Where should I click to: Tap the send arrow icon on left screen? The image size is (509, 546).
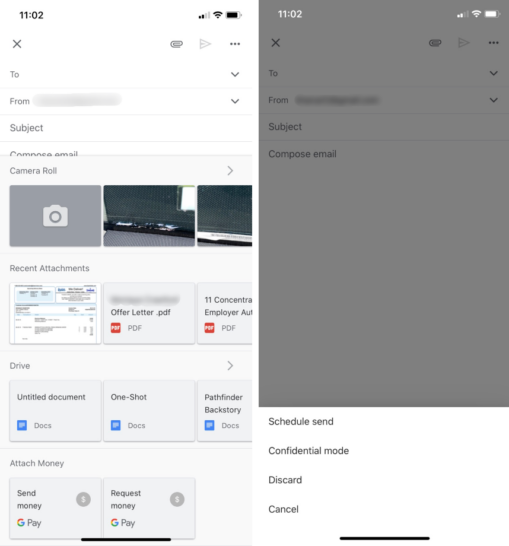(x=205, y=44)
